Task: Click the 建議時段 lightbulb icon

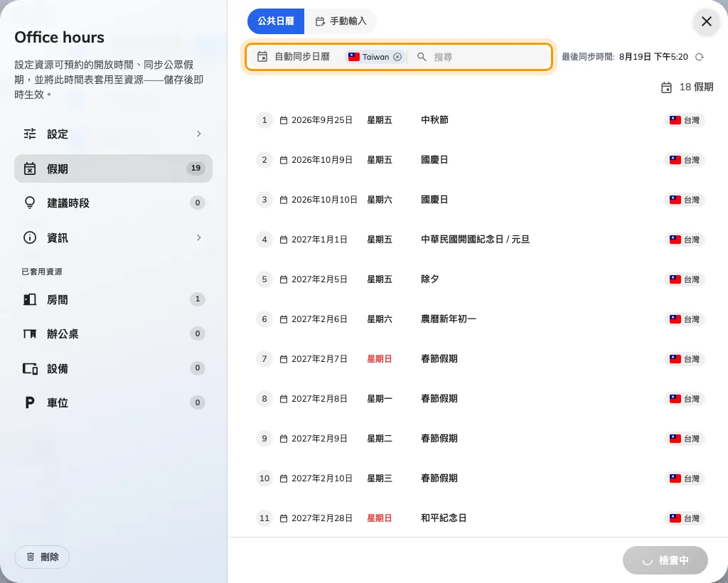Action: [x=30, y=203]
